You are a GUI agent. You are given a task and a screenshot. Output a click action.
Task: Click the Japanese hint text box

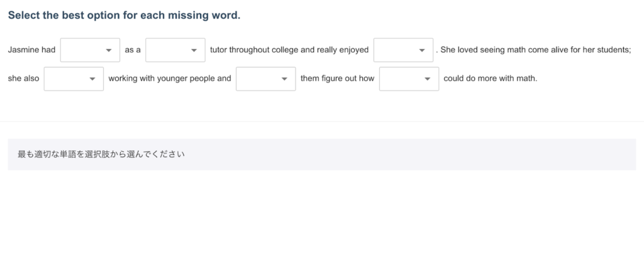321,154
